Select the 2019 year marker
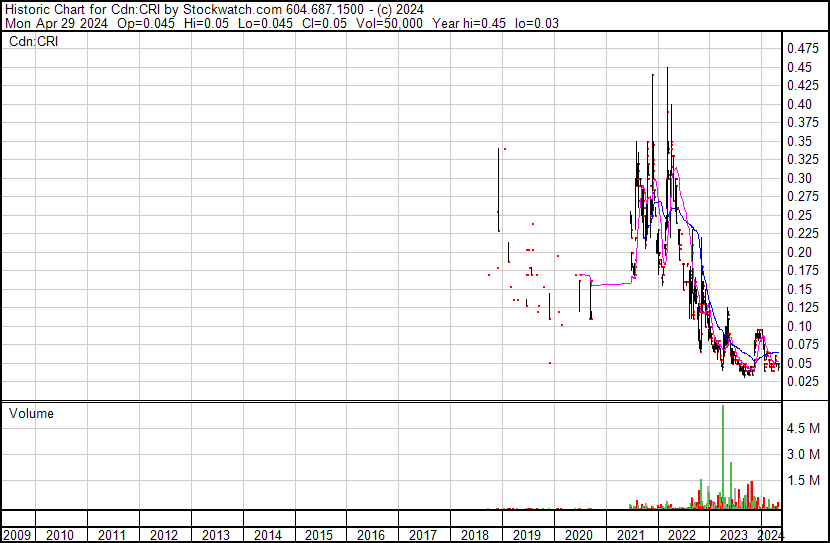The image size is (830, 543). tap(527, 535)
